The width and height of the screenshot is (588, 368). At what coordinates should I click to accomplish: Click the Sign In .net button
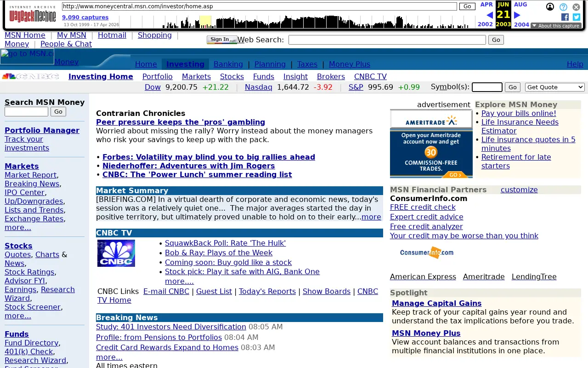click(x=222, y=40)
